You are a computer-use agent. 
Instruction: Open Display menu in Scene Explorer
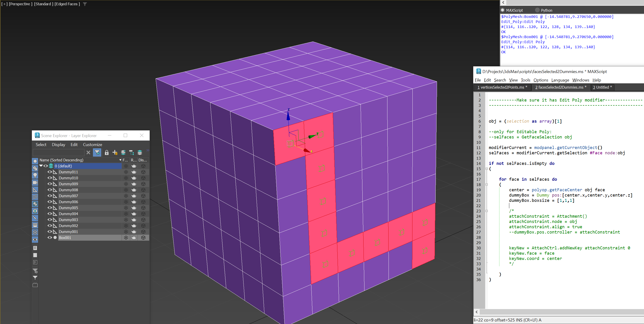pos(59,145)
